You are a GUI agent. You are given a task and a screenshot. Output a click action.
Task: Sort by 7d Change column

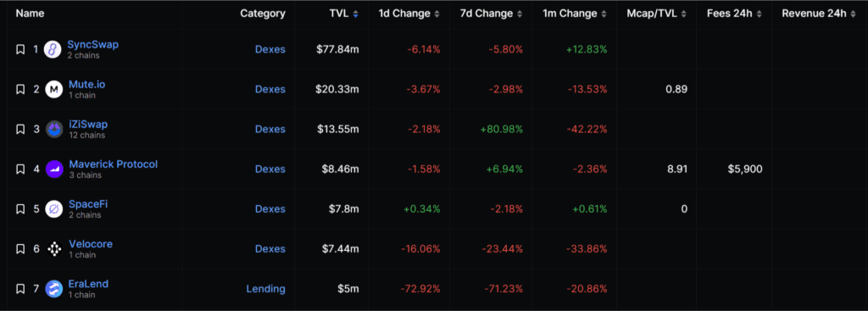point(491,14)
